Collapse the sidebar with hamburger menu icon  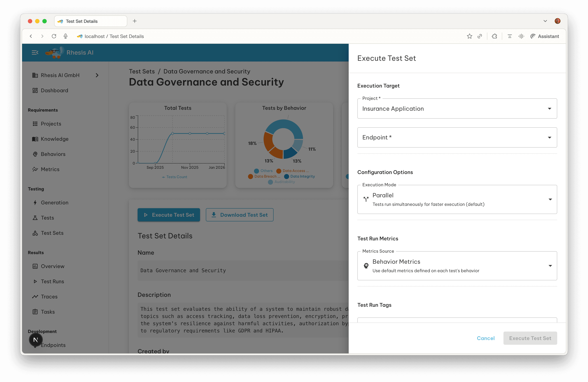coord(35,52)
